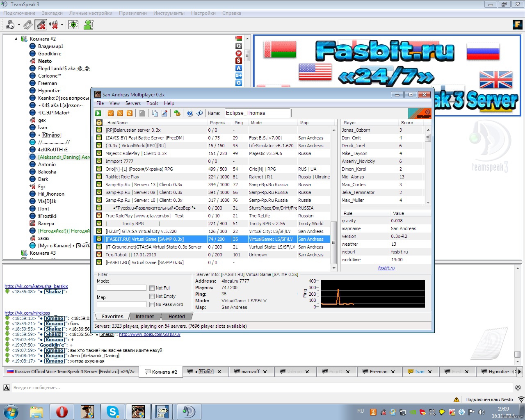Open the vk.com/mireksss link in chat
Screen dimensions: 525x420
[x=27, y=313]
